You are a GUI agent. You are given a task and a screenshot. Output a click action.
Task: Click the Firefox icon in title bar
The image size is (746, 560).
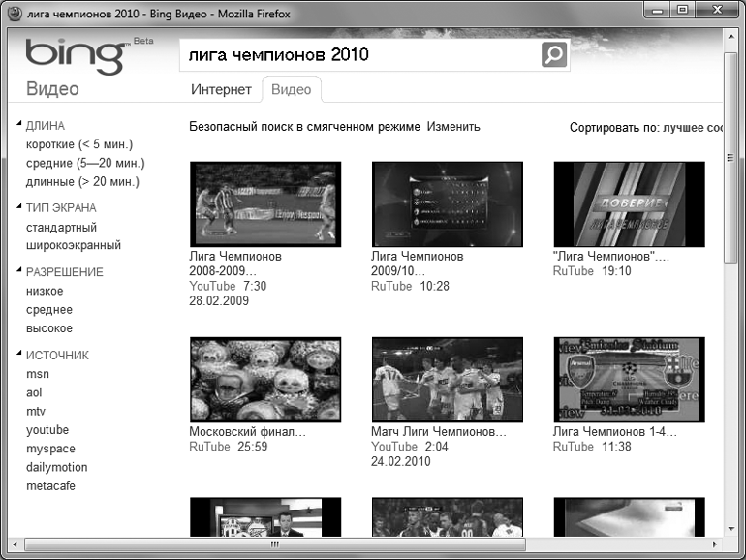(x=13, y=13)
